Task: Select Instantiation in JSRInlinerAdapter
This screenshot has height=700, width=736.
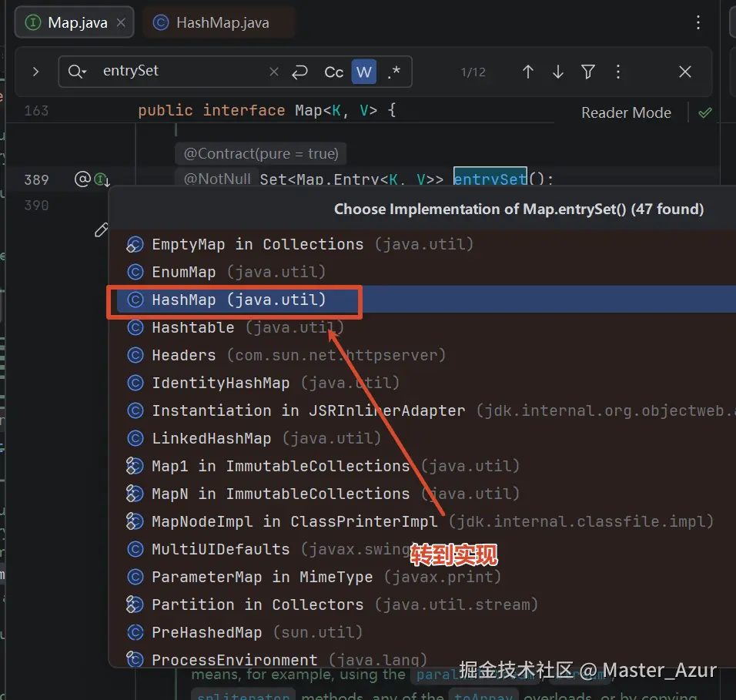Action: tap(422, 410)
